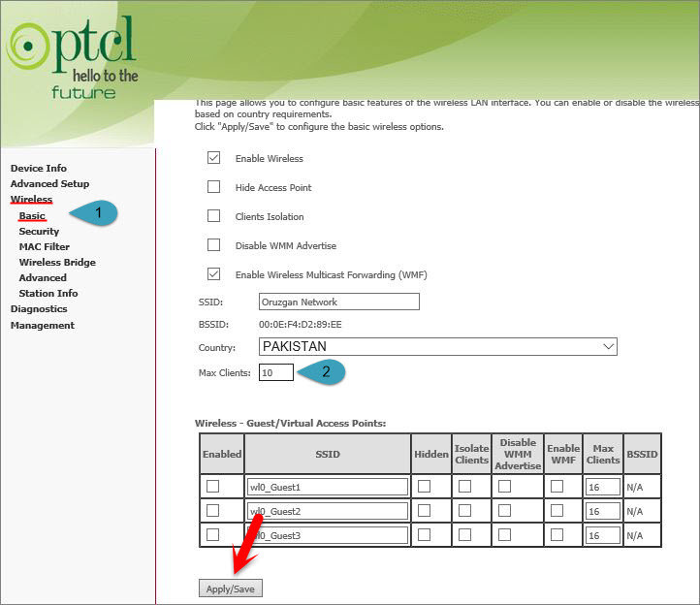Screen dimensions: 700x605
Task: Click the Isolate Clients column header
Action: 471,454
